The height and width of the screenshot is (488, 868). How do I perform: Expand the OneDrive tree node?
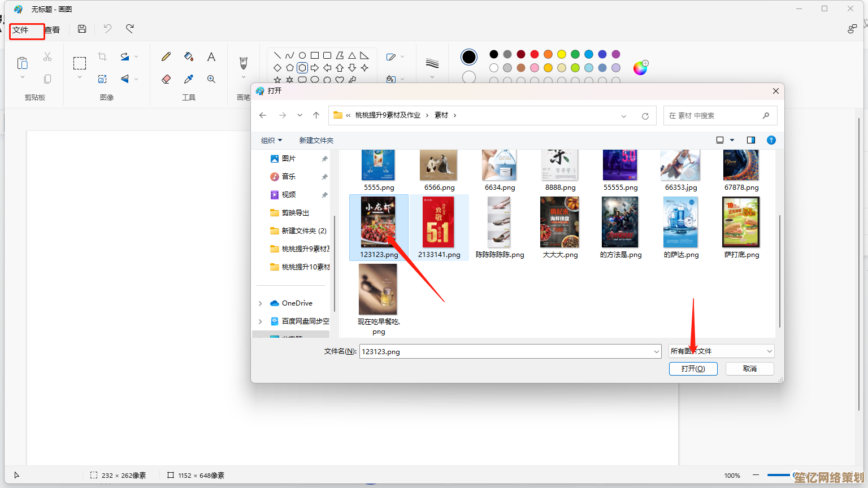261,303
